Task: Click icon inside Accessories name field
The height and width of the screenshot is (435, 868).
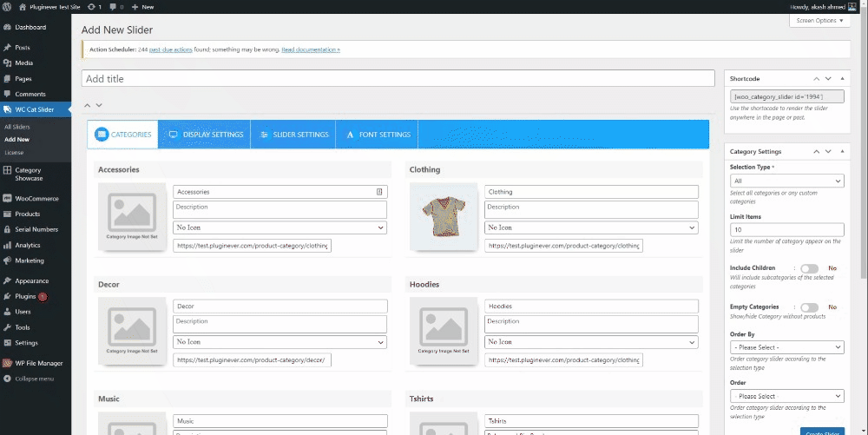Action: point(379,192)
